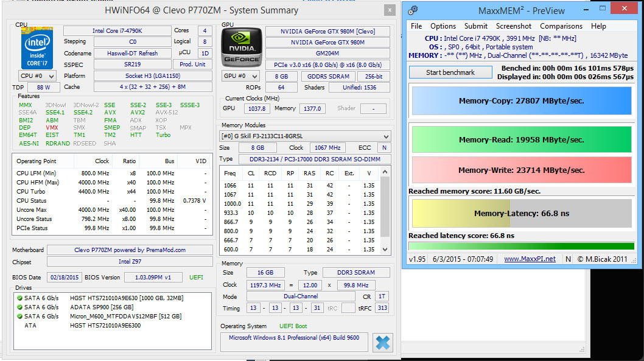The height and width of the screenshot is (361, 644).
Task: Open the Submit menu in MaxxMEM
Action: tap(475, 26)
